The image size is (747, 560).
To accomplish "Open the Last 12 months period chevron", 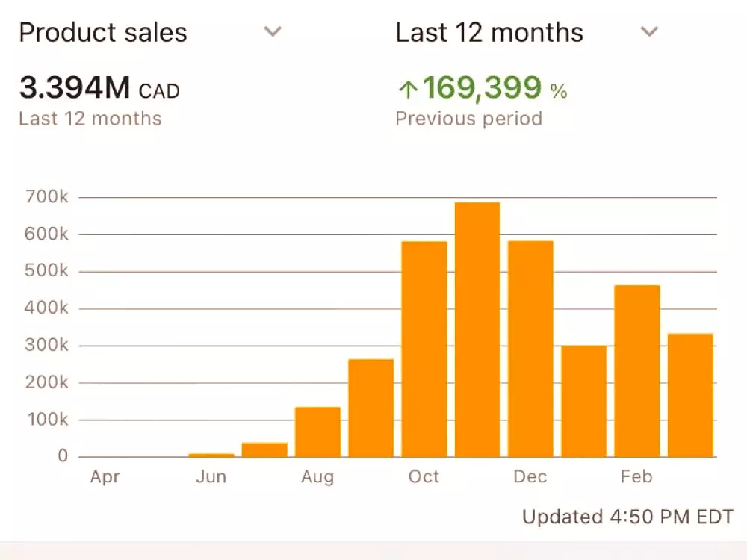I will click(650, 32).
